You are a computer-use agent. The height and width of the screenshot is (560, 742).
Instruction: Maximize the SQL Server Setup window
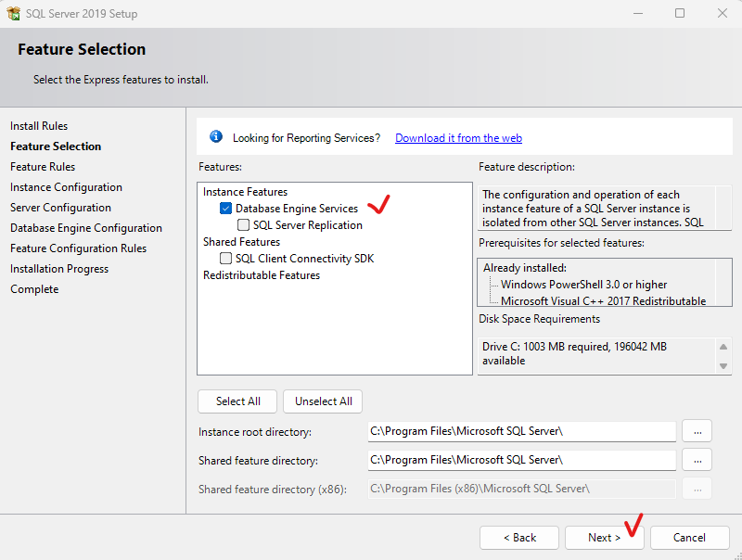[680, 13]
